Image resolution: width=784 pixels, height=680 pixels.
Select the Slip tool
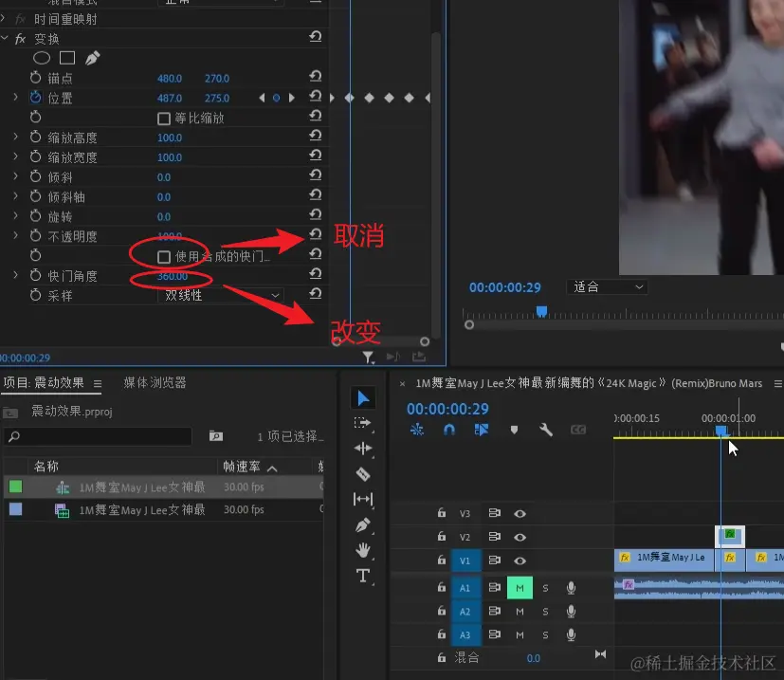coord(363,499)
